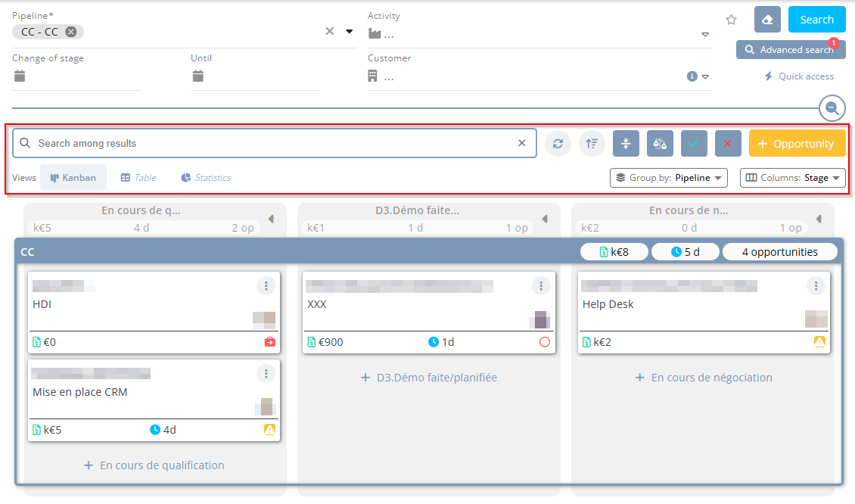
Task: Open the Columns Stage dropdown
Action: [792, 178]
